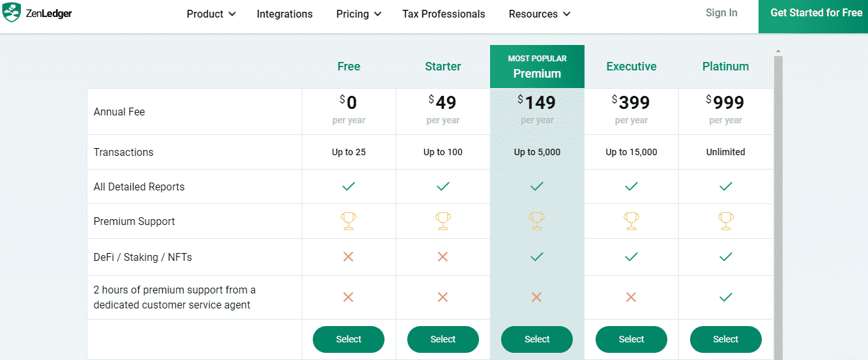The height and width of the screenshot is (360, 868).
Task: Click the $49 per year price
Action: point(443,110)
